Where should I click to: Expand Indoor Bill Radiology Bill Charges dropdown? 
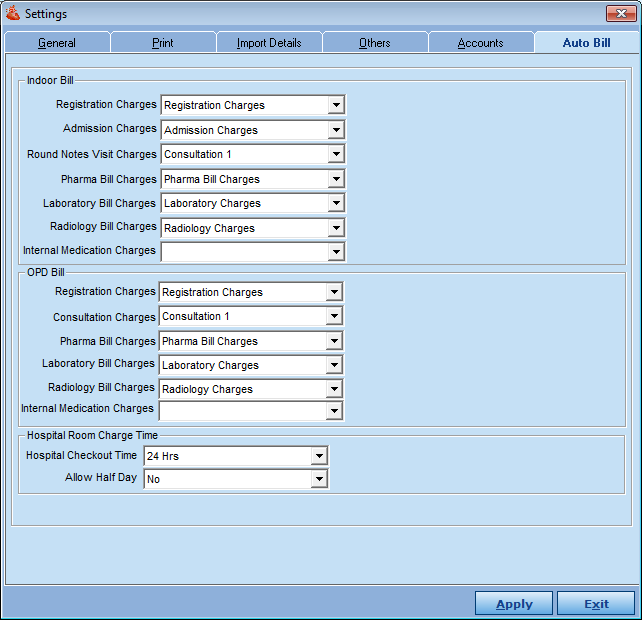[x=336, y=228]
